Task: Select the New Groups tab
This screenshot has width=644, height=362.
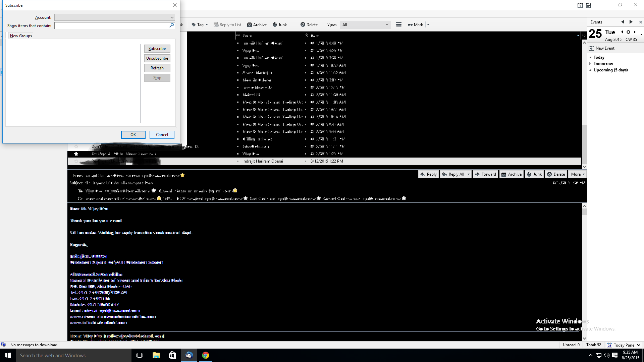Action: point(21,36)
